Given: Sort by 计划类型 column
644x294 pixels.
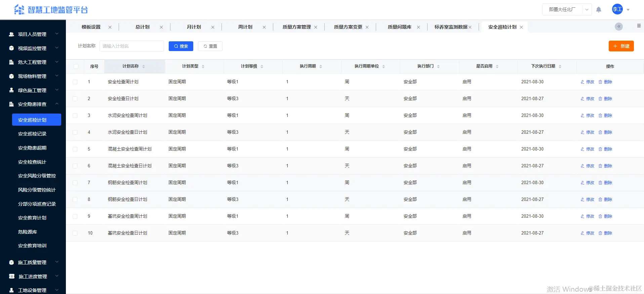Looking at the screenshot, I should click(203, 67).
